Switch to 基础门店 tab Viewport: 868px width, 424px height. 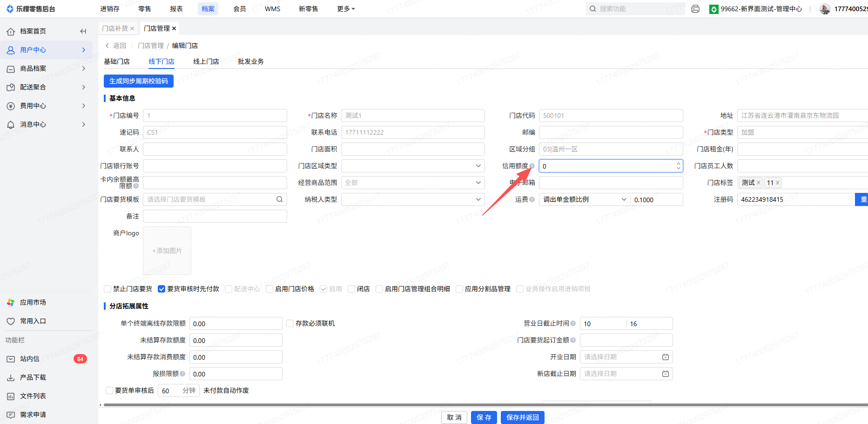(117, 62)
